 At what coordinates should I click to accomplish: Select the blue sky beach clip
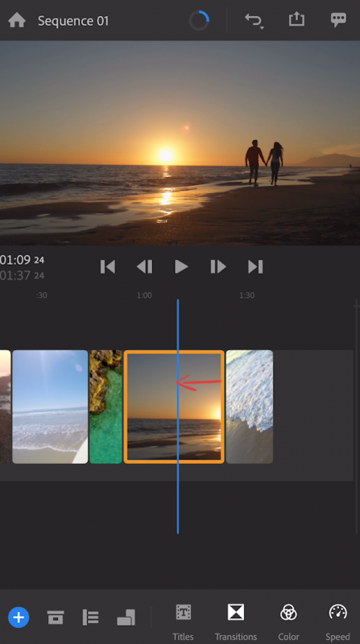click(50, 407)
